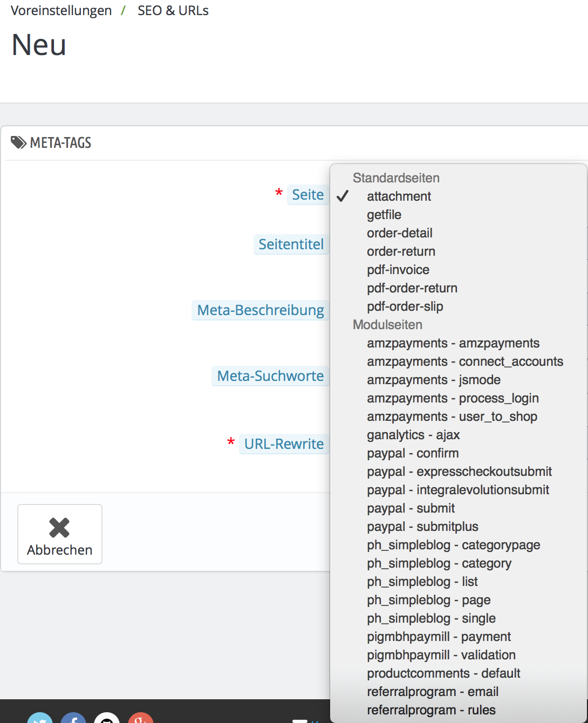This screenshot has height=723, width=588.
Task: Click the URL-Rewrite field label
Action: click(x=284, y=444)
